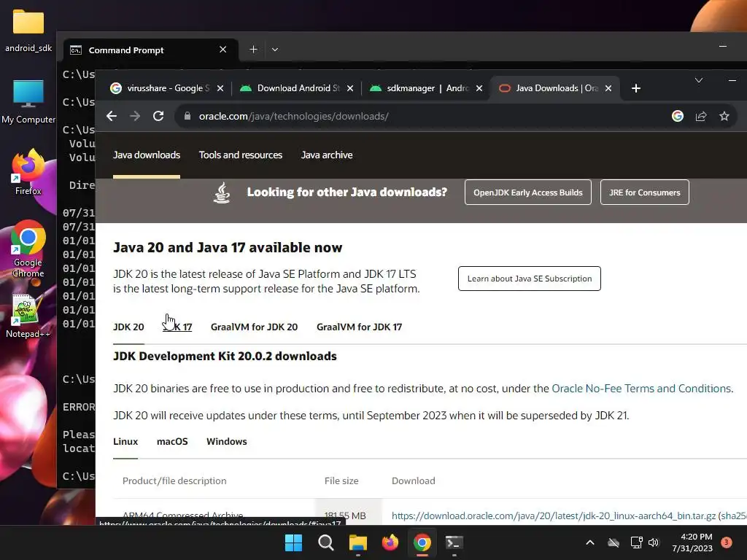Click the padlock site info icon

pos(187,116)
